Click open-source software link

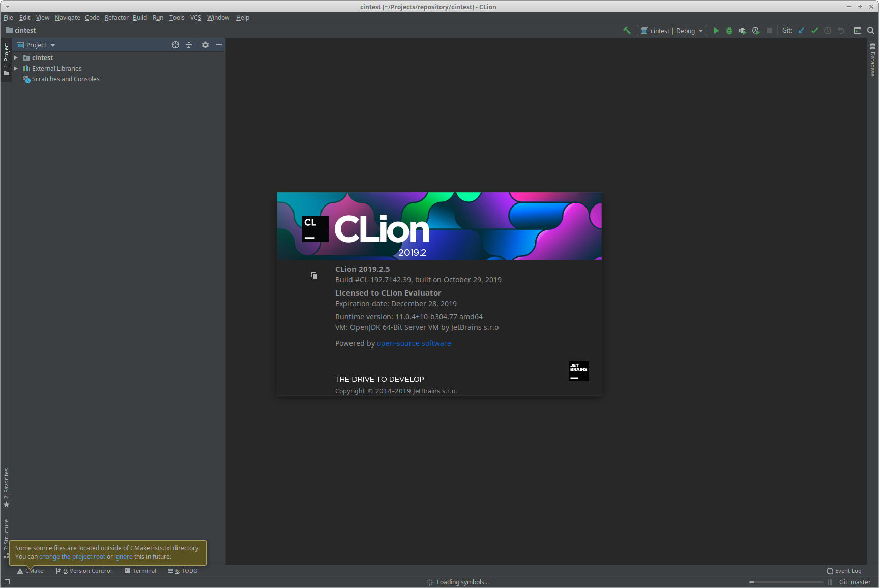pos(414,343)
